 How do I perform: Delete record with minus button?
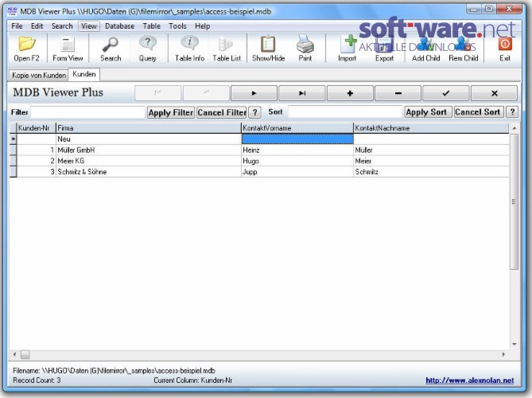tap(398, 93)
